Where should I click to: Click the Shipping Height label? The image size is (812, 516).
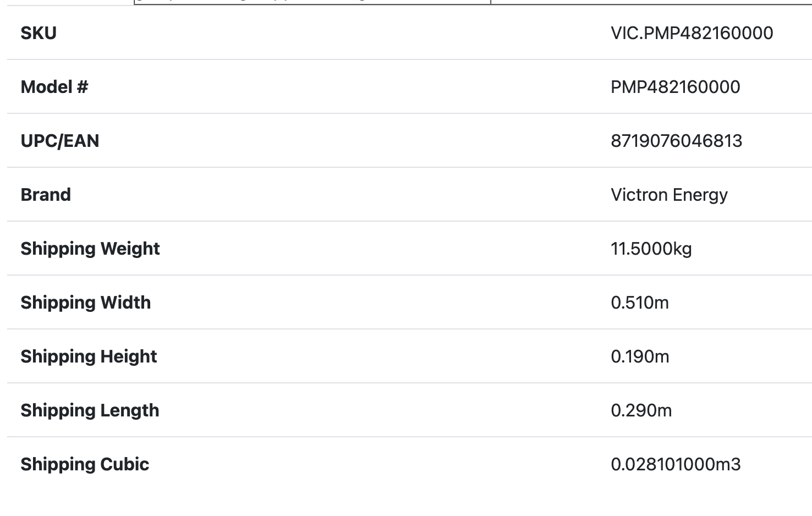(89, 356)
